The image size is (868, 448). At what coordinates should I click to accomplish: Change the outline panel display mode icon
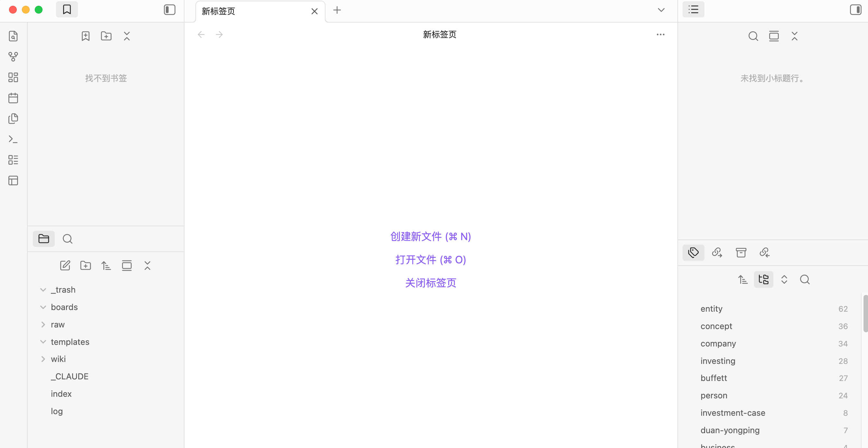pyautogui.click(x=774, y=36)
